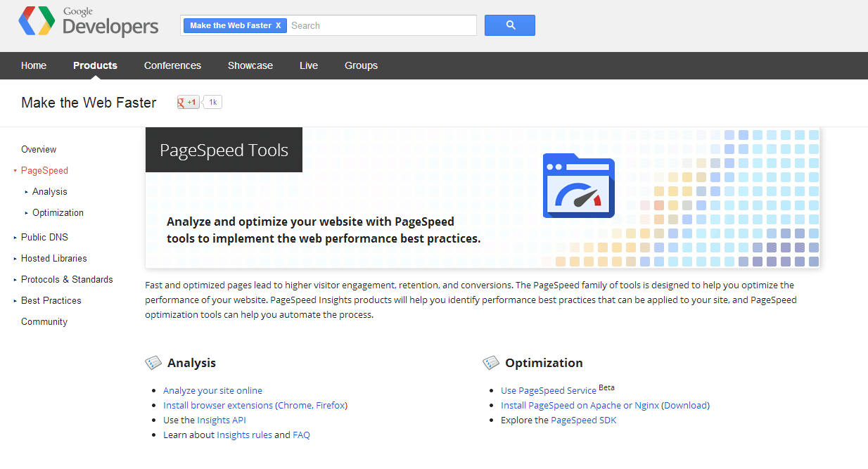Expand the Analysis sidebar arrow
The width and height of the screenshot is (868, 469).
pos(26,192)
